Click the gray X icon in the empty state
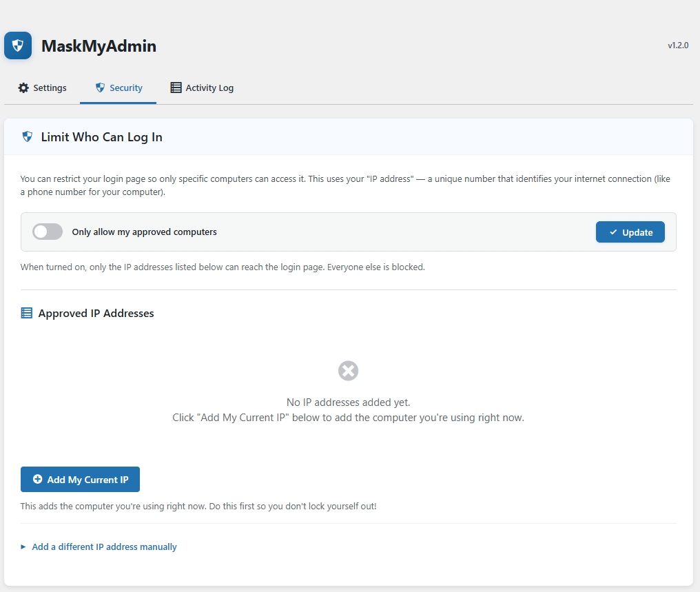This screenshot has width=700, height=592. (348, 371)
